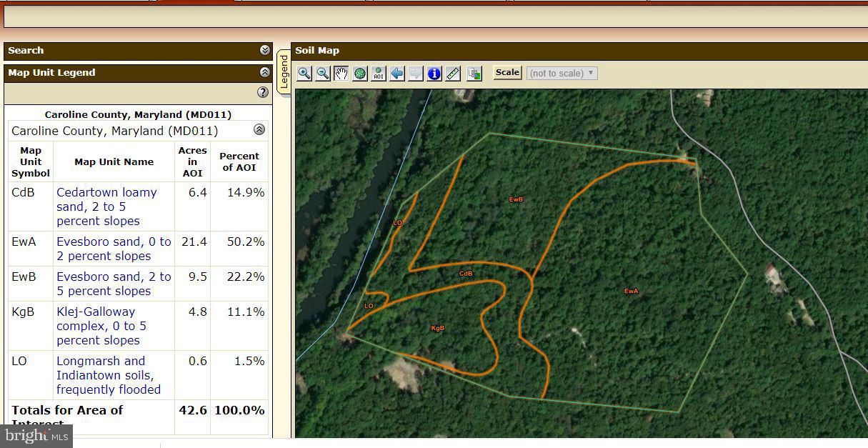The height and width of the screenshot is (448, 868).
Task: Click the Percent of AOI column header
Action: (x=239, y=161)
